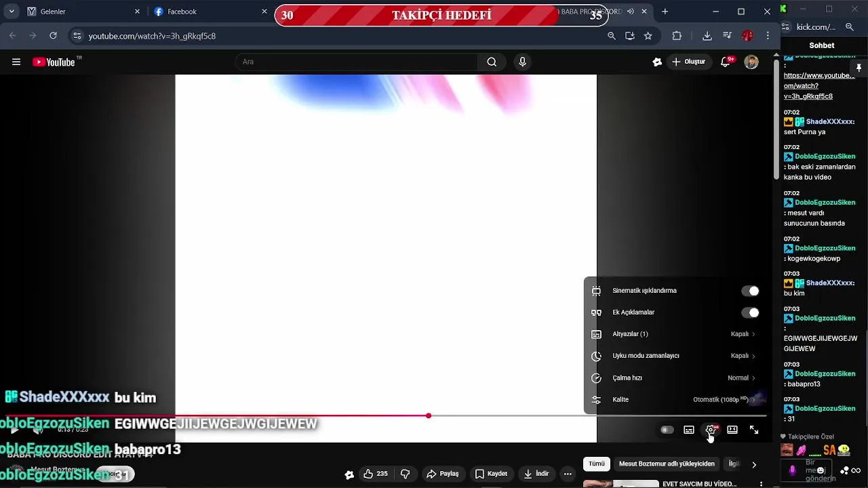View site information icon in address bar
The height and width of the screenshot is (488, 868).
point(77,36)
